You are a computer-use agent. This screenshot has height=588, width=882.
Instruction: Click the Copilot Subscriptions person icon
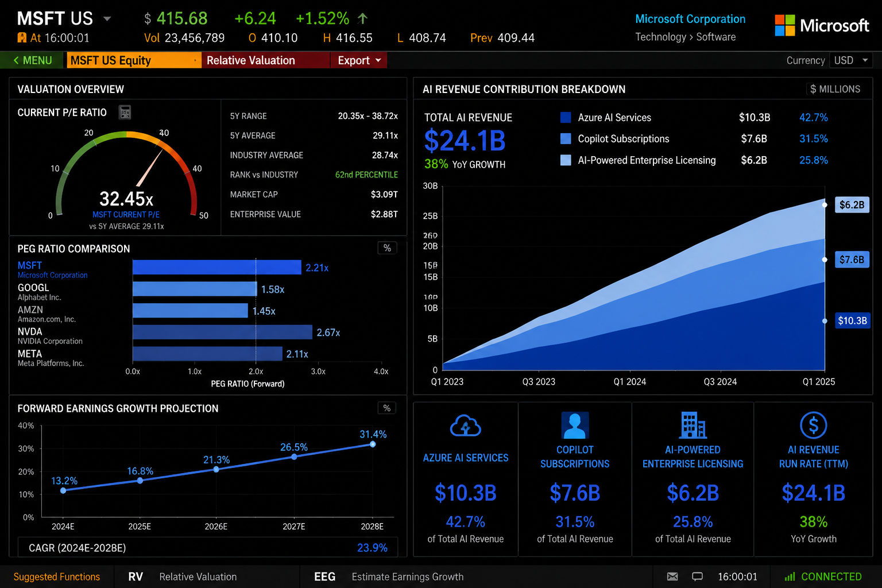coord(575,425)
